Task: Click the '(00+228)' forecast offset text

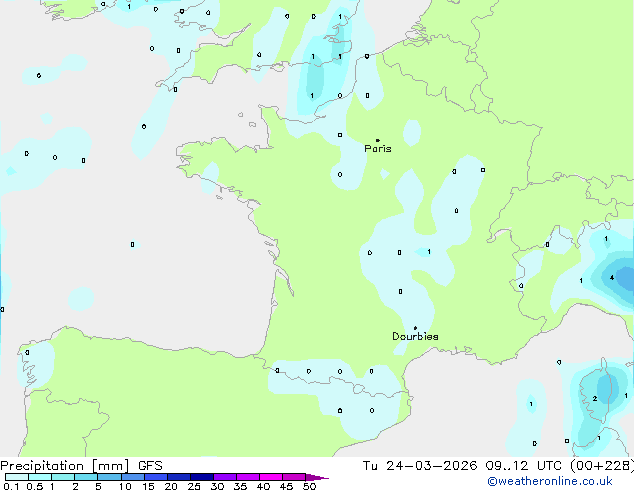Action: (x=602, y=466)
